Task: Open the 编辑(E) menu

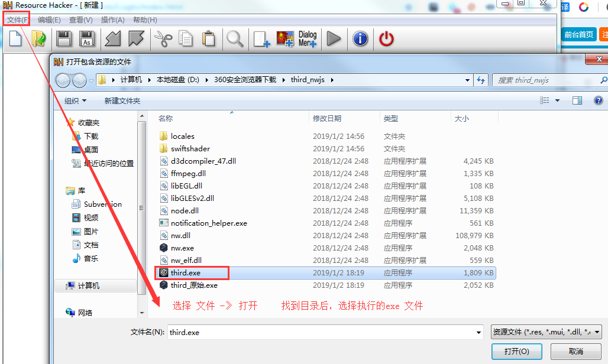Action: tap(49, 20)
